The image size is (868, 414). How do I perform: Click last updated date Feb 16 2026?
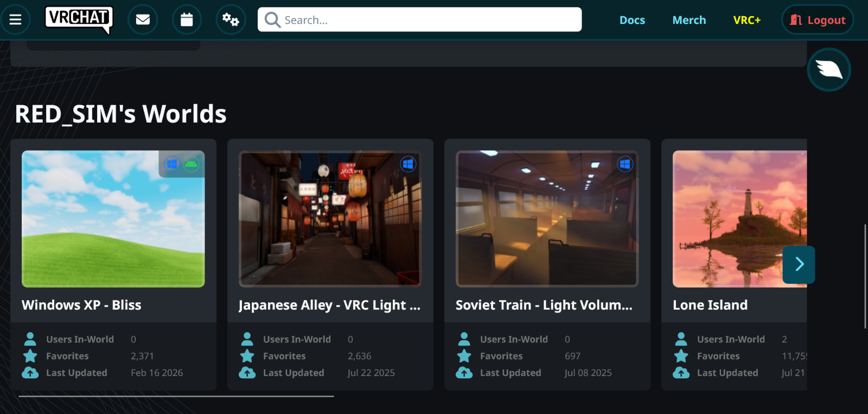tap(157, 373)
